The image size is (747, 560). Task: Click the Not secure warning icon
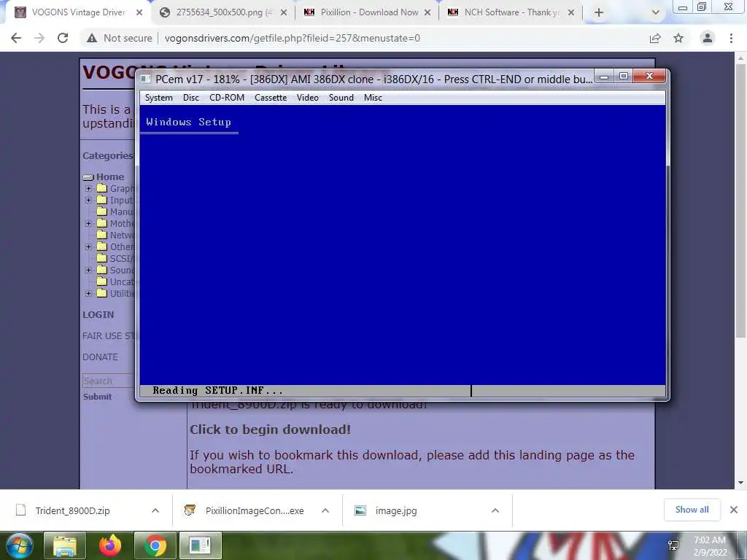[x=91, y=38]
